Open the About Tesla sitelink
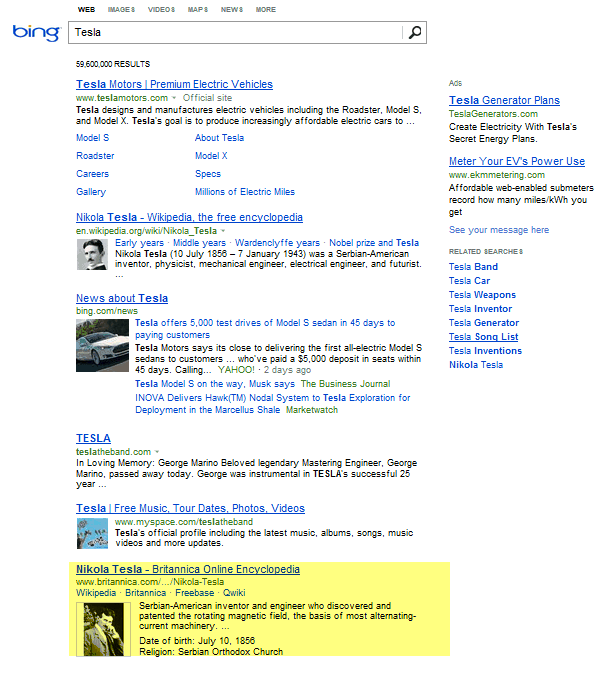The width and height of the screenshot is (604, 694). [219, 138]
